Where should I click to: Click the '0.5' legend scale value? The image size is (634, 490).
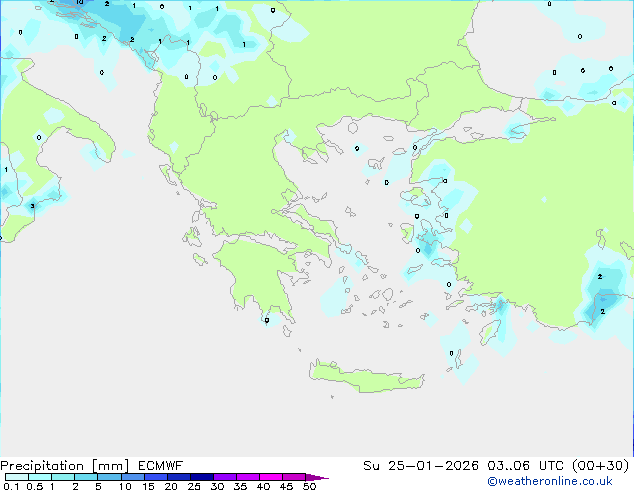pyautogui.click(x=35, y=486)
